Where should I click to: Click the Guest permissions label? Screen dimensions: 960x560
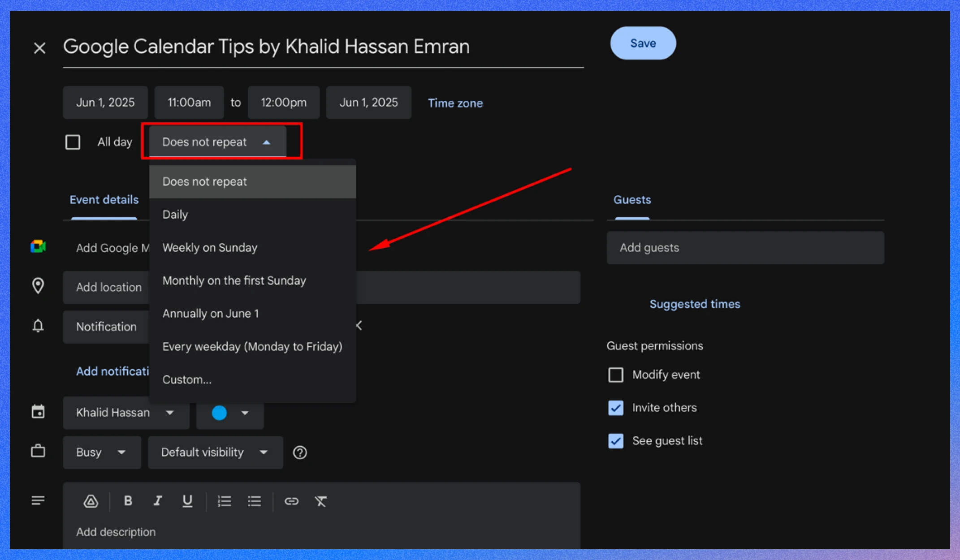pos(655,346)
